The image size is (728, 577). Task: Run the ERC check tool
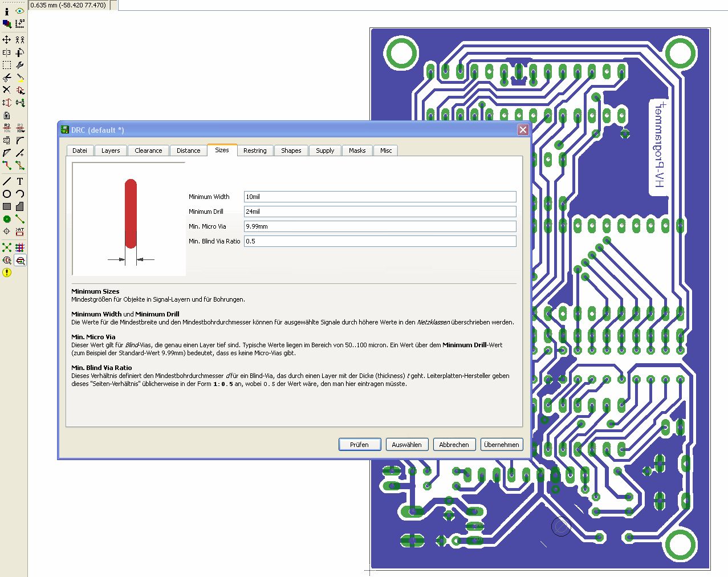pos(7,260)
